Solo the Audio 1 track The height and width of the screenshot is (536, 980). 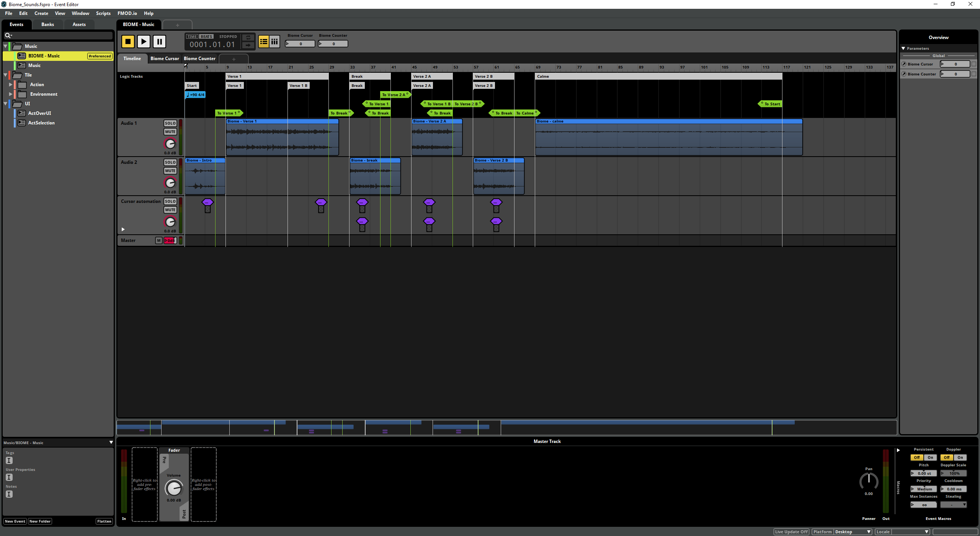170,123
